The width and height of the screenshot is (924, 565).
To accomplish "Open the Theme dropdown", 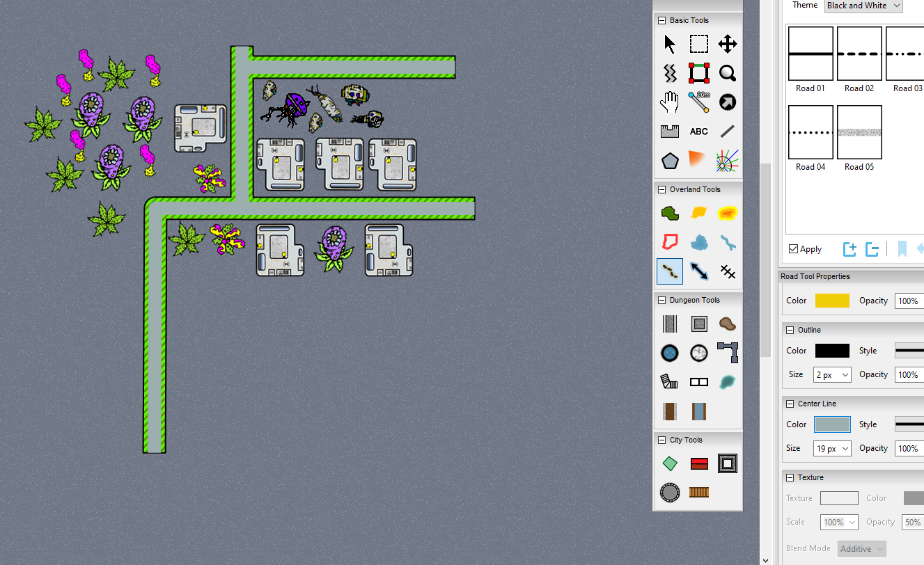I will pos(863,6).
